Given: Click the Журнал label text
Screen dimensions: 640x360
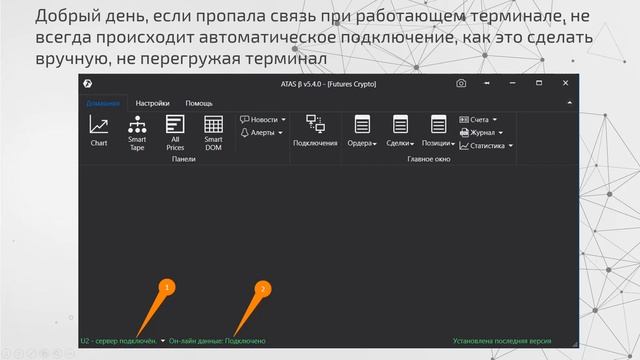Looking at the screenshot, I should point(482,133).
